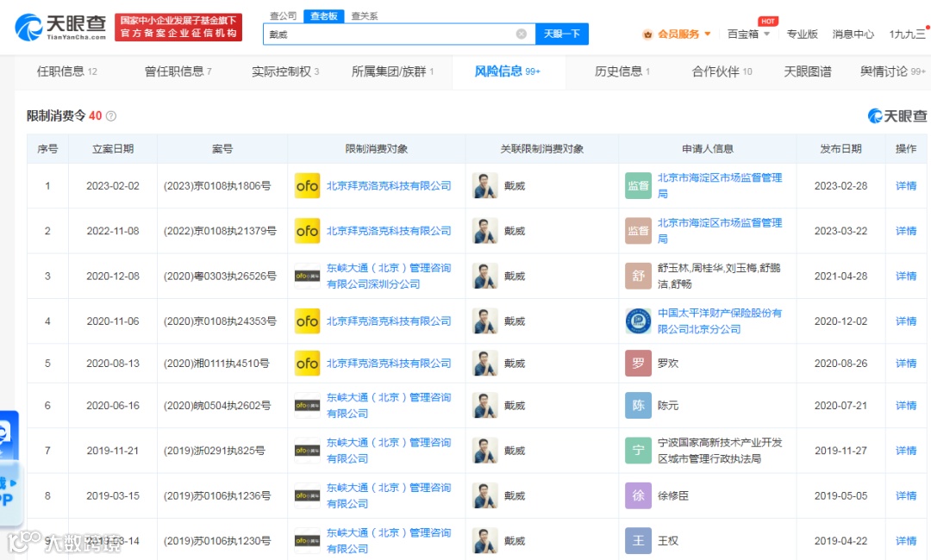Image resolution: width=931 pixels, height=560 pixels.
Task: Click the blue 陈 applicant badge
Action: tap(638, 405)
